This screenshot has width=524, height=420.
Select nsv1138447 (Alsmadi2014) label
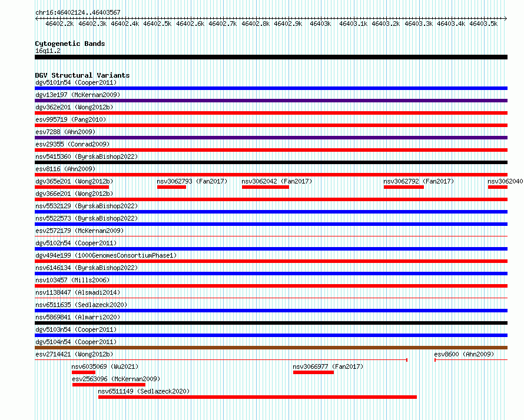[x=78, y=292]
